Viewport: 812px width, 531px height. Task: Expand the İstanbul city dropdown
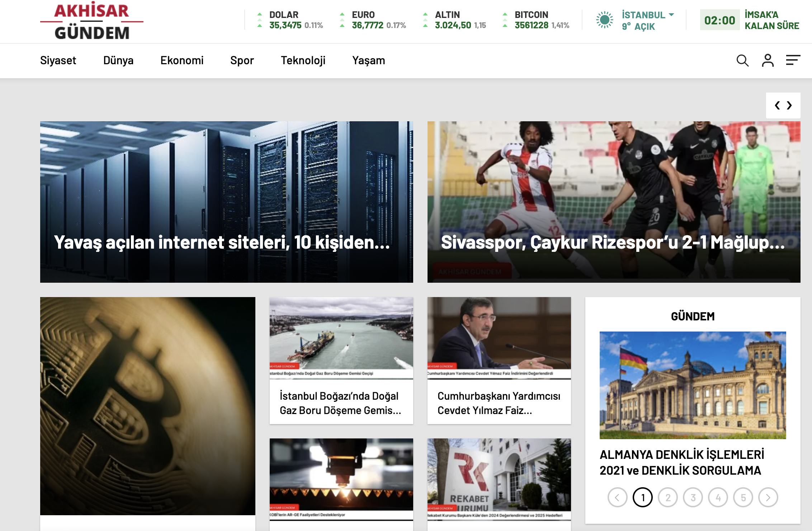(x=648, y=15)
